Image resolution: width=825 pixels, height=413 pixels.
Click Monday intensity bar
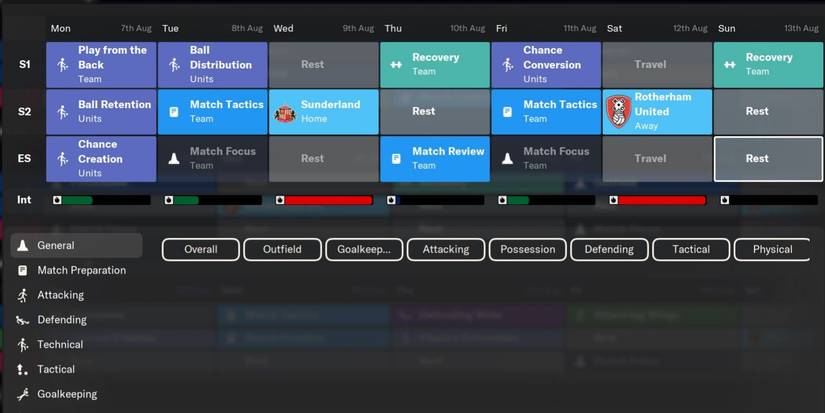tap(102, 200)
